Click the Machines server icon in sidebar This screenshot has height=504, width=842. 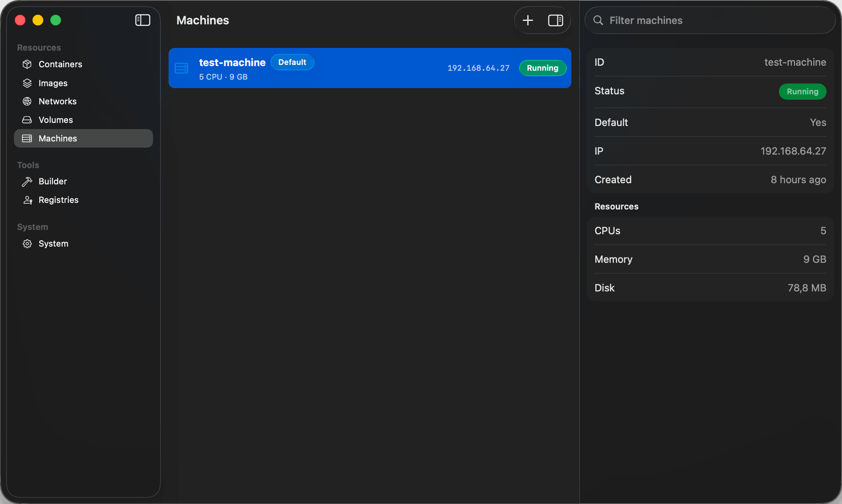27,138
